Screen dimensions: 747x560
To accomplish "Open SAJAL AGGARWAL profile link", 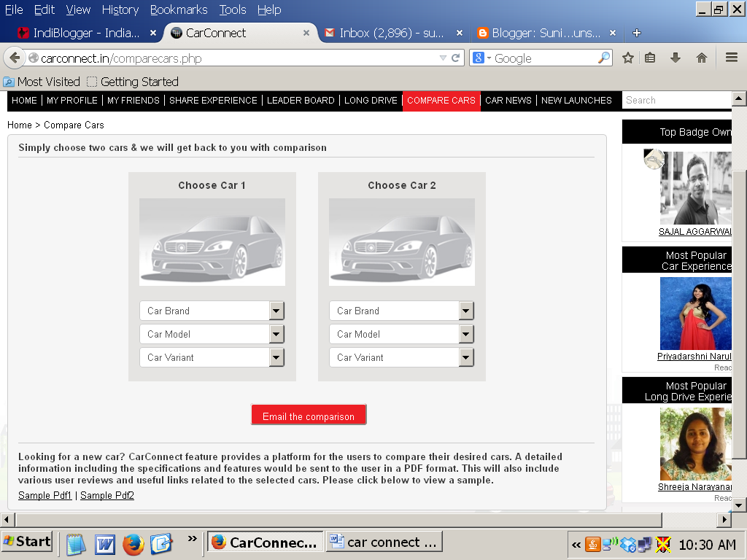I will click(695, 231).
